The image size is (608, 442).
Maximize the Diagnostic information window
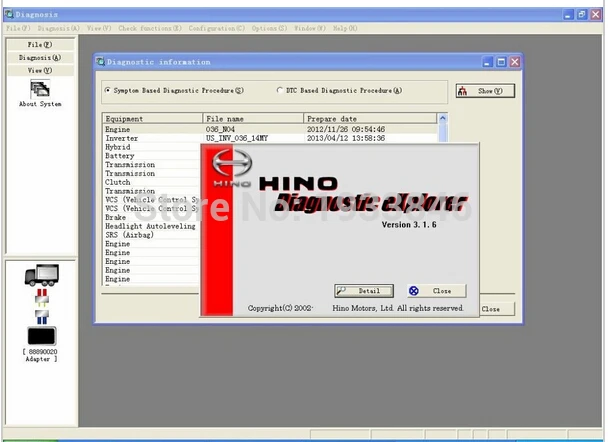click(501, 62)
